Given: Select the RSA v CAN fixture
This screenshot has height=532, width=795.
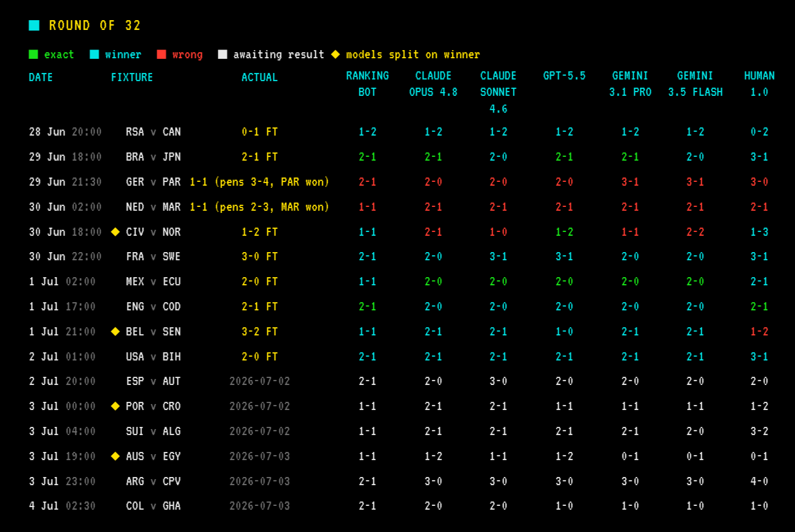Looking at the screenshot, I should click(x=153, y=132).
